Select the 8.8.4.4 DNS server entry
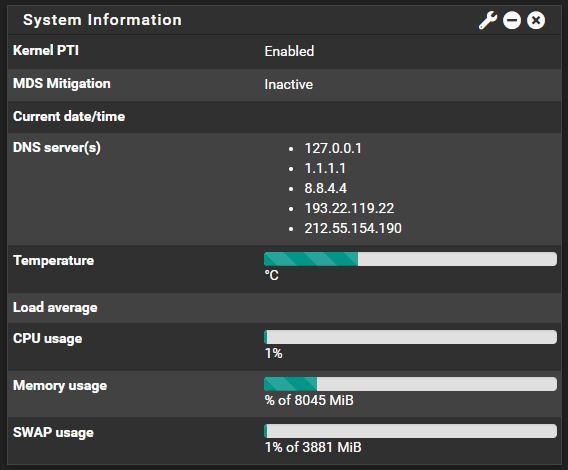 326,188
